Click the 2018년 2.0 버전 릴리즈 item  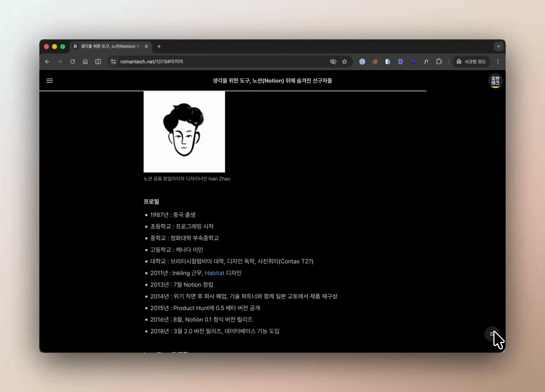[215, 331]
